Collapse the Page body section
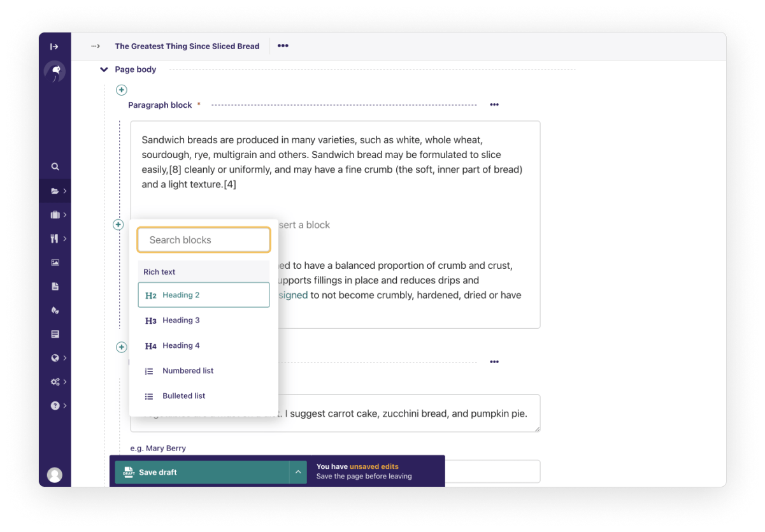This screenshot has width=765, height=532. click(103, 69)
